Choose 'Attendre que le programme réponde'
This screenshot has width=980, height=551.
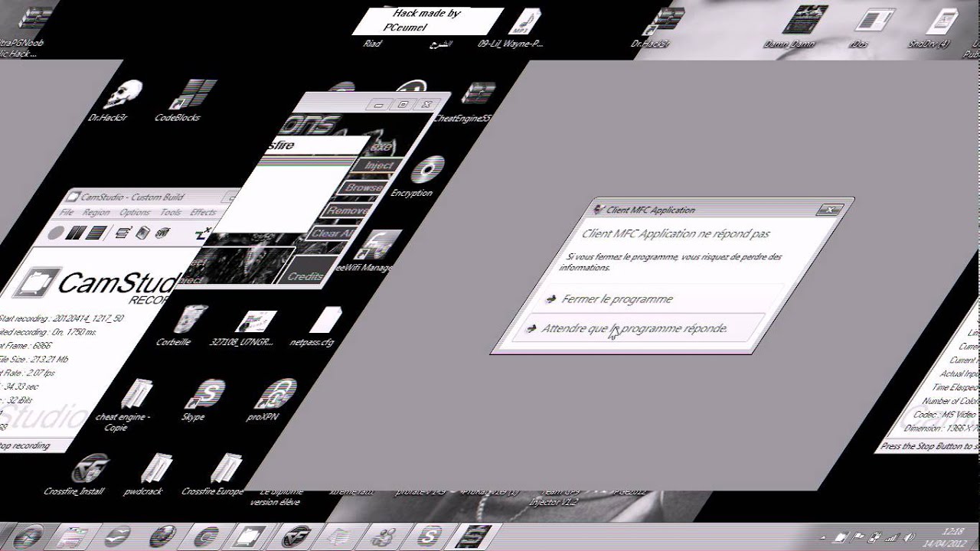coord(637,328)
